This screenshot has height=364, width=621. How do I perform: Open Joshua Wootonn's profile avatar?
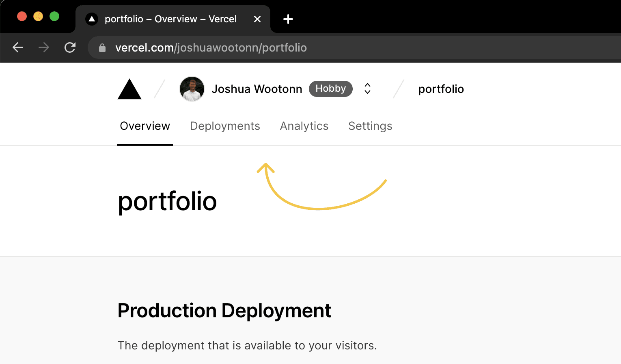pyautogui.click(x=192, y=88)
